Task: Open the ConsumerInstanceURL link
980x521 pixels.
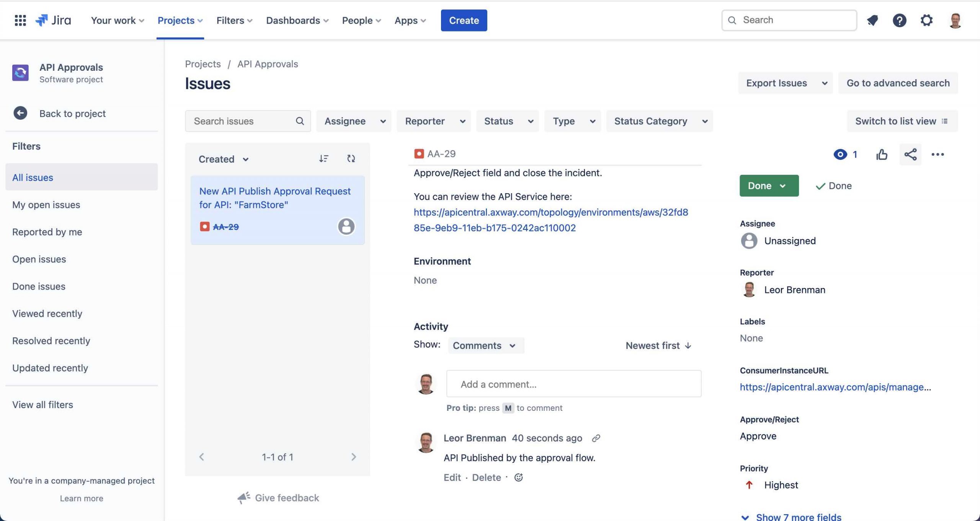Action: 835,387
